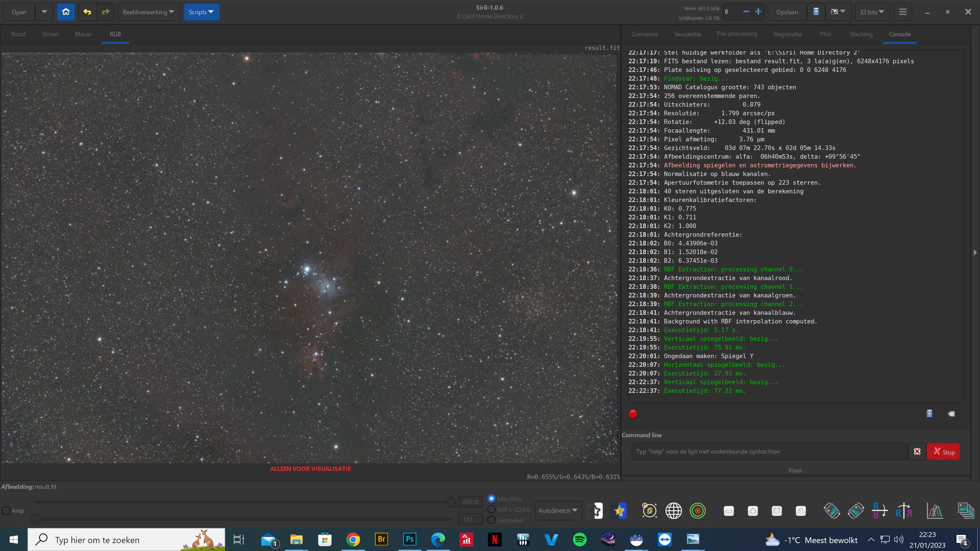Open the AutoStretch display mode dropdown
The image size is (980, 551).
pyautogui.click(x=558, y=510)
